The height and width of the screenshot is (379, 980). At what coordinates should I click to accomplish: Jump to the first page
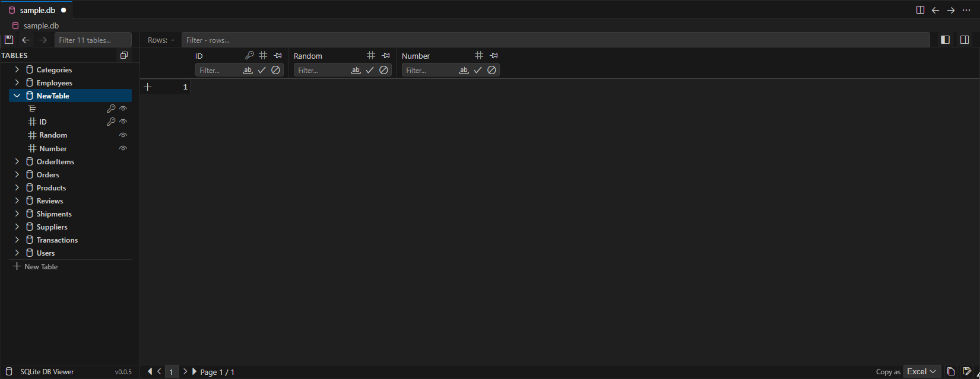150,371
